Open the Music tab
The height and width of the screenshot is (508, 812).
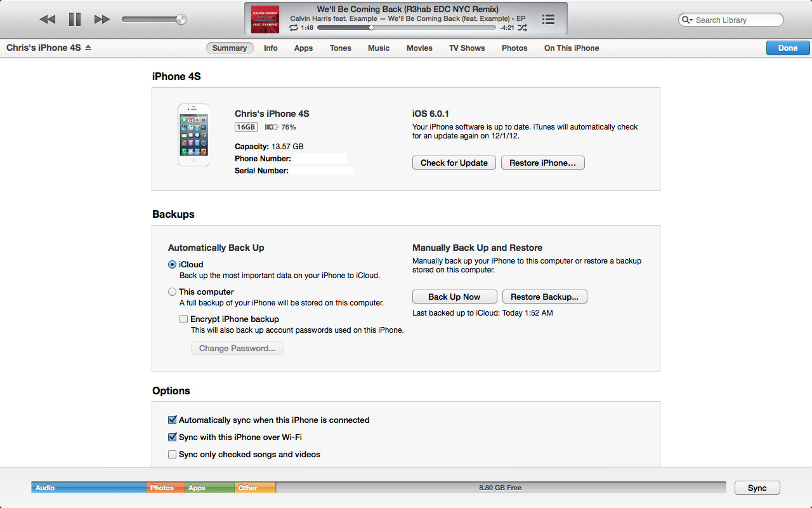coord(379,48)
